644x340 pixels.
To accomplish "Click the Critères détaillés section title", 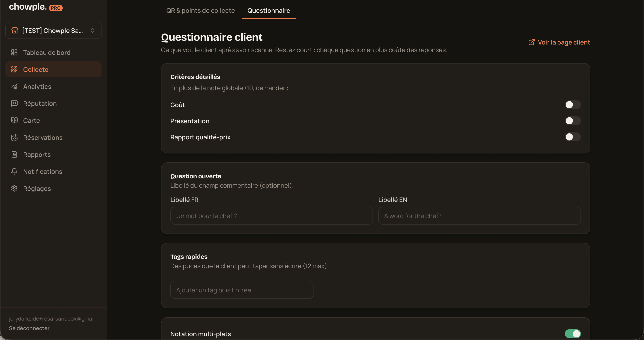I will click(195, 77).
